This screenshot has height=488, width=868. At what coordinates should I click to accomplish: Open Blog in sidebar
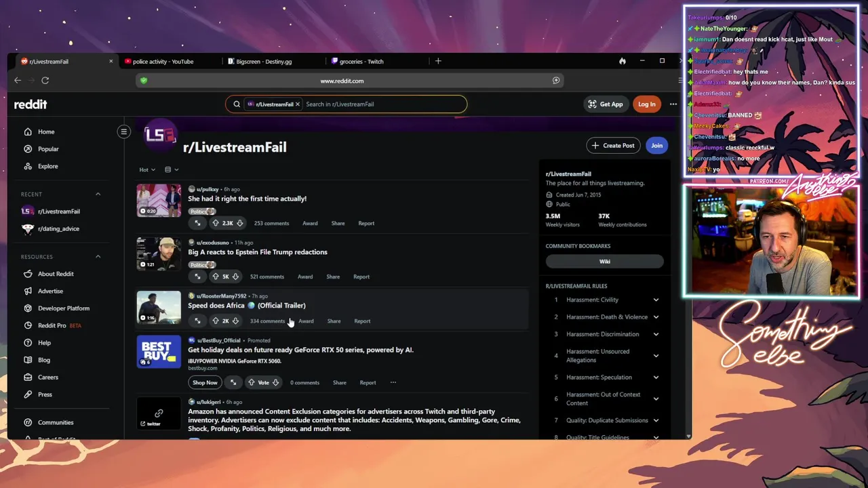(44, 360)
